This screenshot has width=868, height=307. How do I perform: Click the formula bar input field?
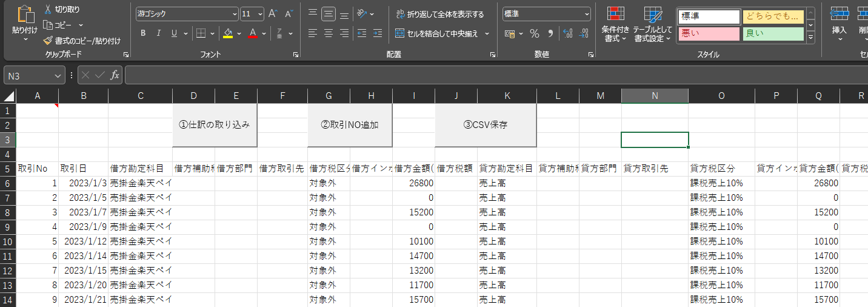[485, 76]
